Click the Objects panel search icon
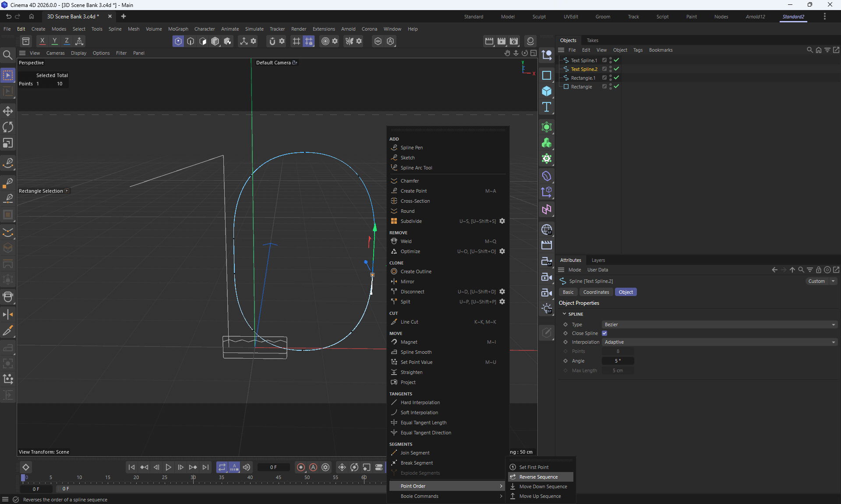 (x=809, y=50)
